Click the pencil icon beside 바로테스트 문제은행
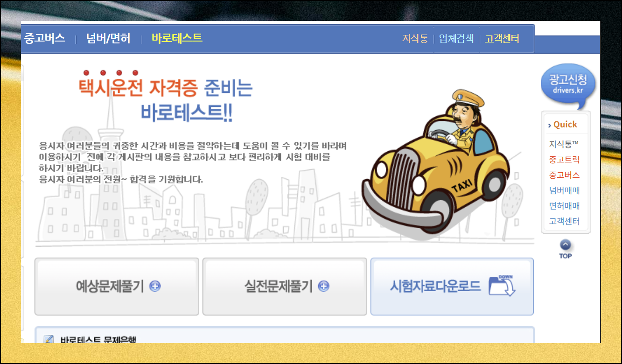The height and width of the screenshot is (364, 622). (x=49, y=340)
